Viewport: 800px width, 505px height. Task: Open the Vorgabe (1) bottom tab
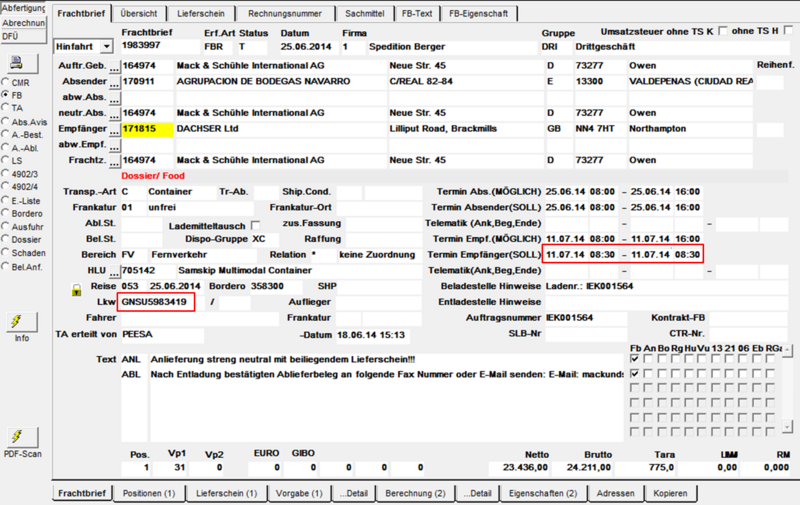[299, 493]
